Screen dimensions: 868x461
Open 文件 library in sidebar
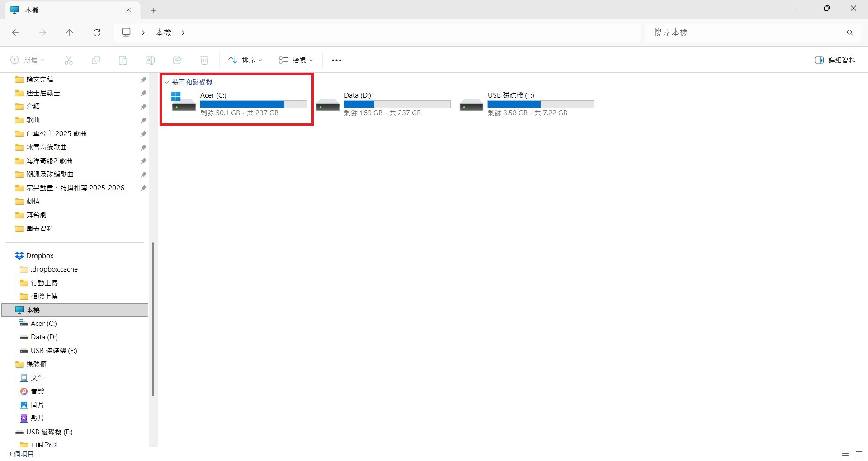coord(38,378)
